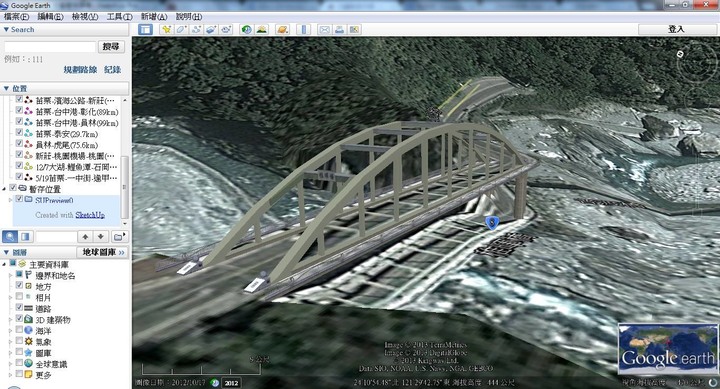Viewport: 720px width, 389px height.
Task: Select the add image overlay tool
Action: 211,29
